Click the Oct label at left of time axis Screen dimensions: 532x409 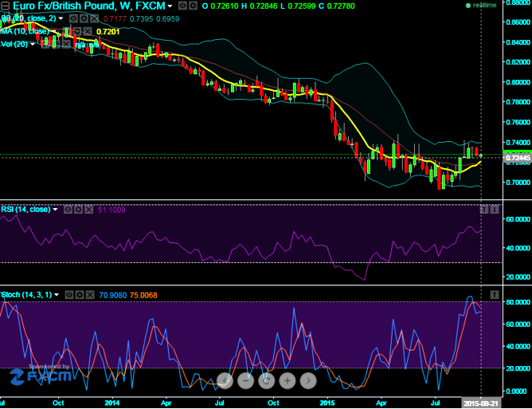coord(58,403)
